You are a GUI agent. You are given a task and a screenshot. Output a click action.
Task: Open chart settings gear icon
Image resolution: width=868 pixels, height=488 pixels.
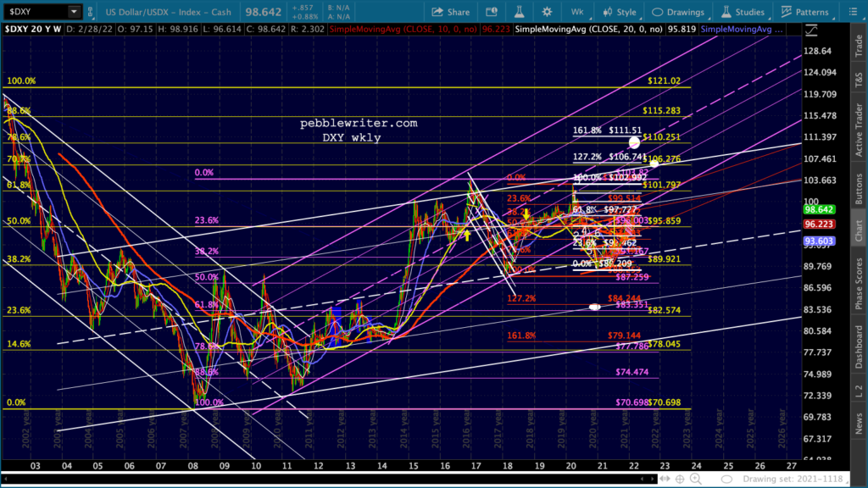click(547, 12)
